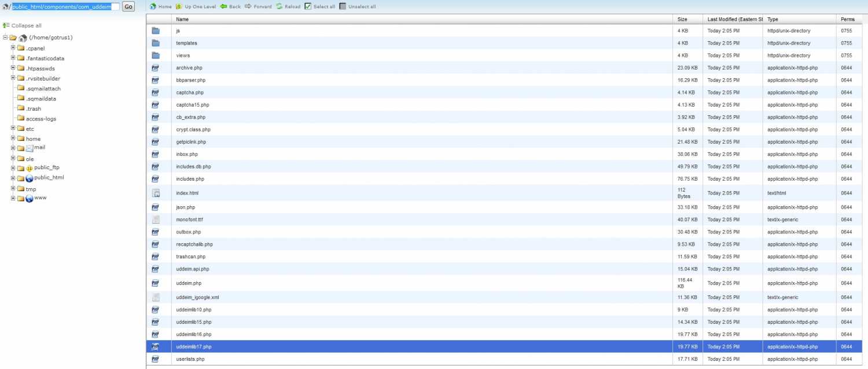This screenshot has width=868, height=369.
Task: Expand the public_html tree folder
Action: [13, 178]
